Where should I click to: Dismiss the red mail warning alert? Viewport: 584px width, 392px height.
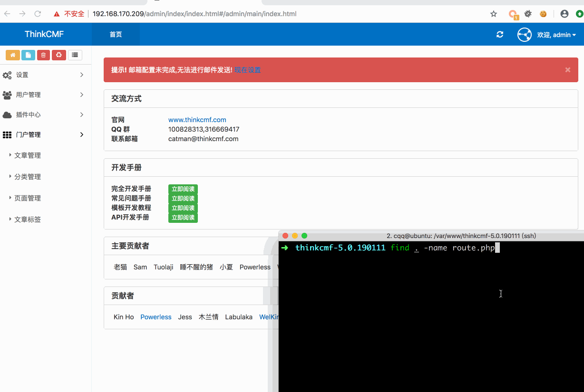(x=567, y=70)
